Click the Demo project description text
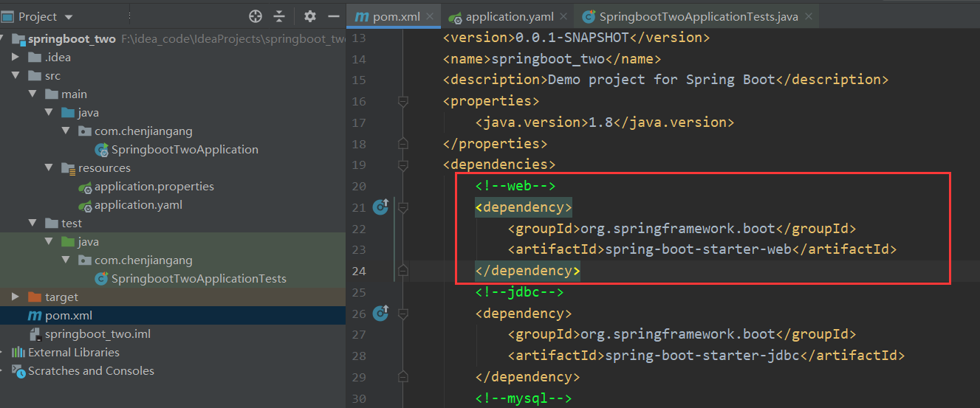 [x=661, y=80]
